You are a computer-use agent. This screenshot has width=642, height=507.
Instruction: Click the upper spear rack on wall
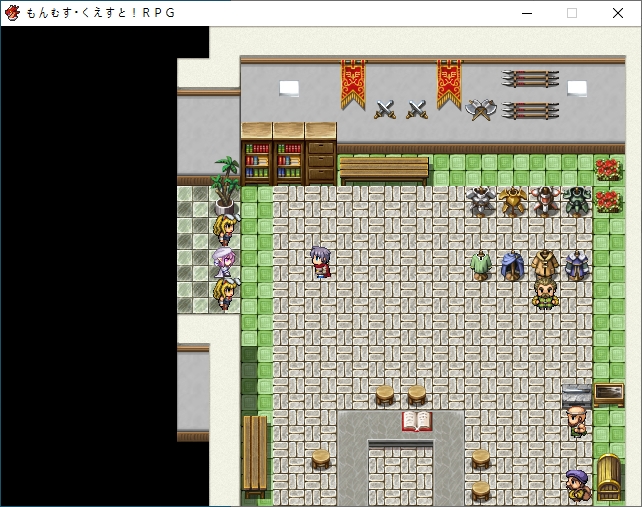click(x=530, y=78)
